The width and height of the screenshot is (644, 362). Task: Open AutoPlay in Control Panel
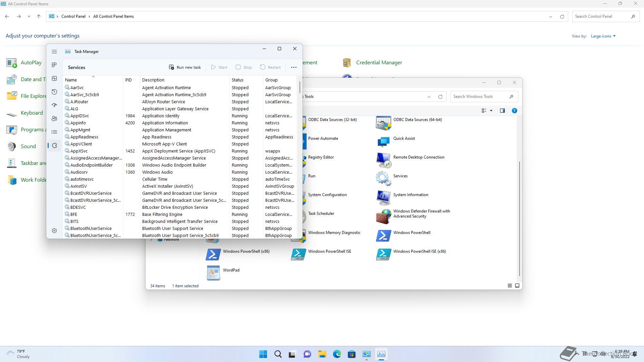(24, 63)
